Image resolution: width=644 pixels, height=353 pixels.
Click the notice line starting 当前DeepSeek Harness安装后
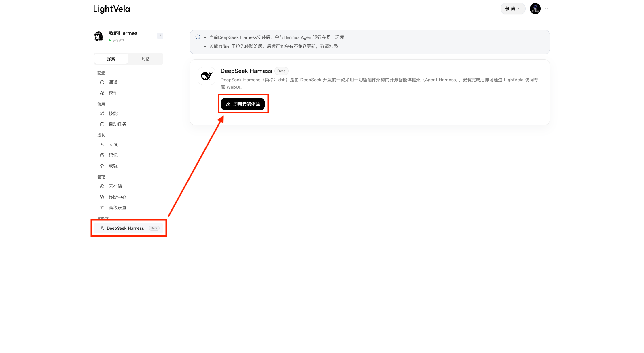click(276, 37)
